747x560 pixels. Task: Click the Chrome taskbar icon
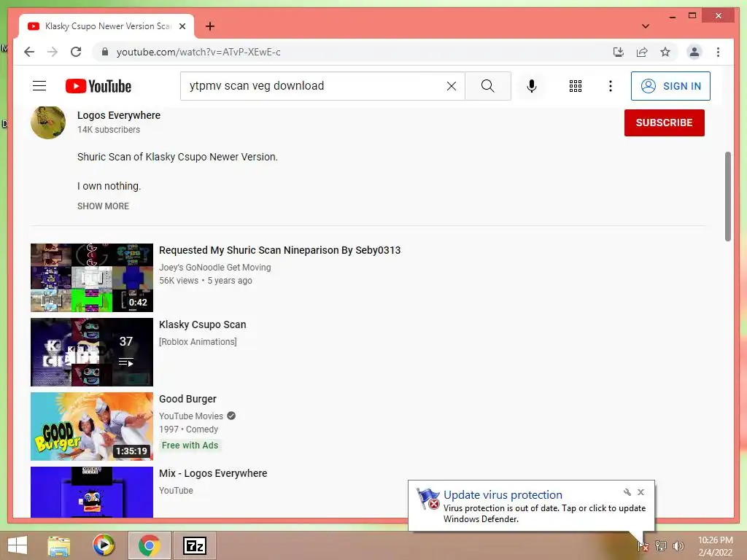(149, 545)
